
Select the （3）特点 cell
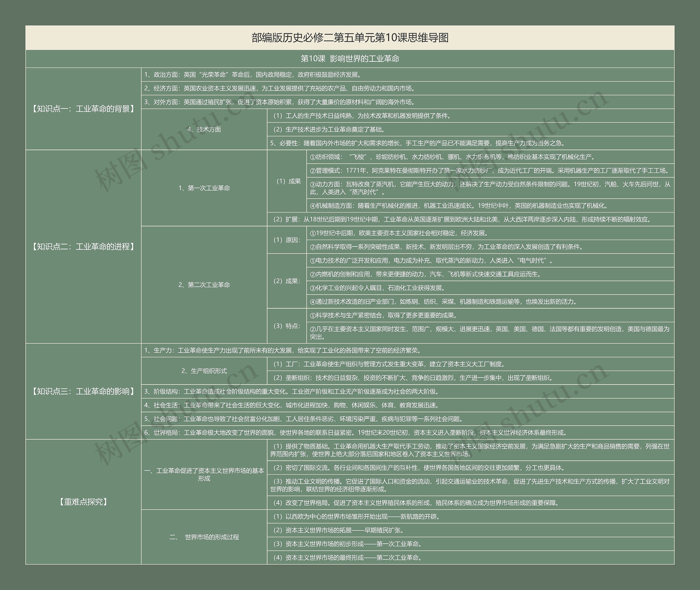(287, 326)
